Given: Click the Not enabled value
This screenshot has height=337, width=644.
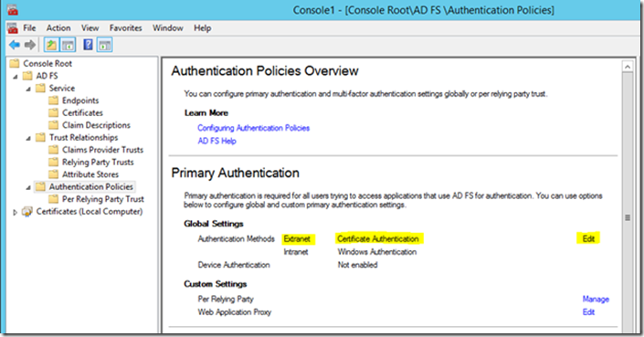Looking at the screenshot, I should [357, 265].
